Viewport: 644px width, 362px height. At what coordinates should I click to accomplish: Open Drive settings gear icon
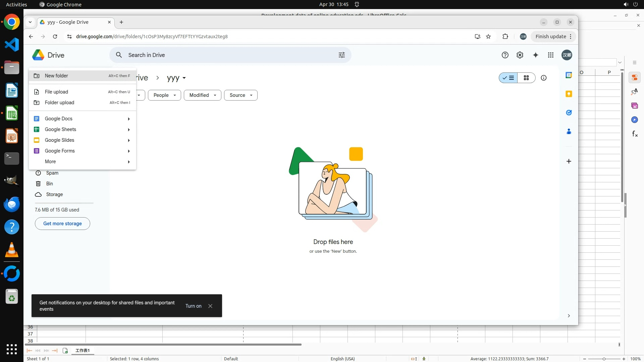coord(520,55)
